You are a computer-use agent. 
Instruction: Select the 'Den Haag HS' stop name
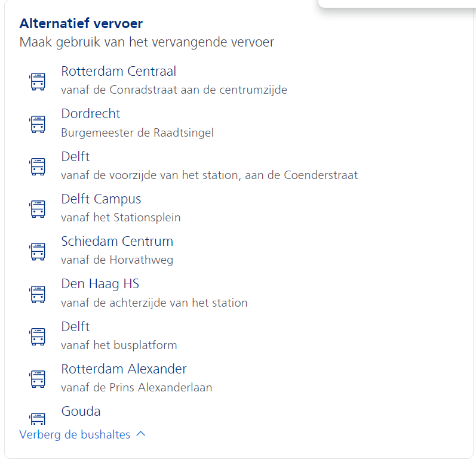coord(100,284)
